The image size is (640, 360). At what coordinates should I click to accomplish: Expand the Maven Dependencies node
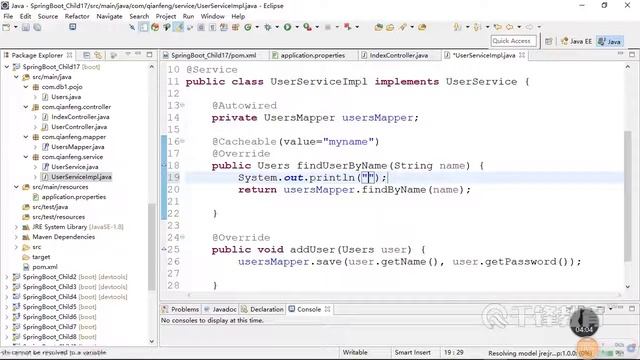point(16,237)
